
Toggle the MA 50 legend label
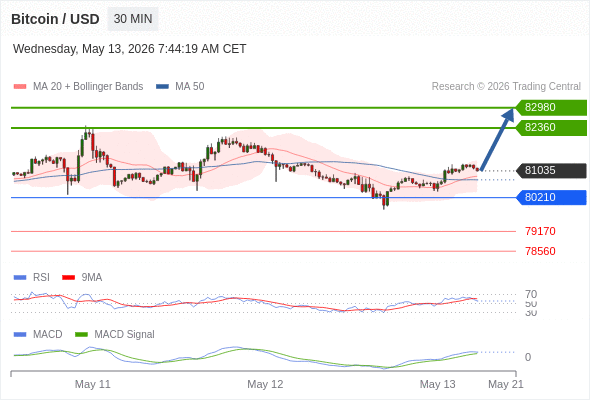click(190, 87)
